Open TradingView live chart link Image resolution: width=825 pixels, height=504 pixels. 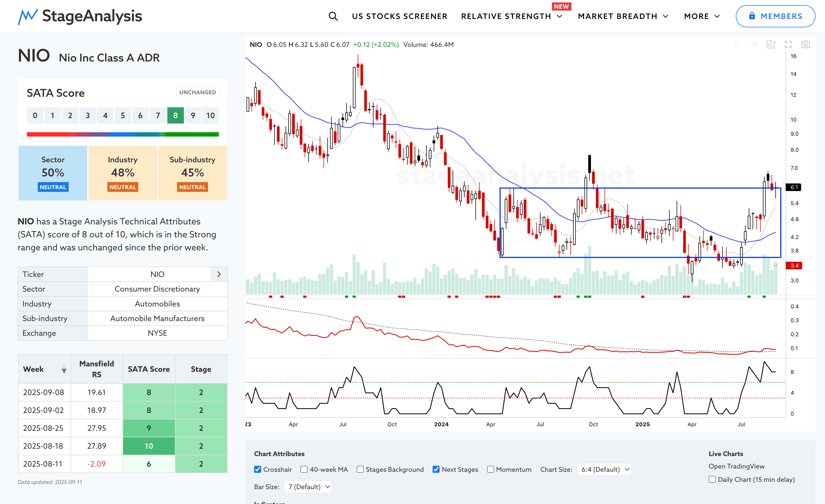point(736,466)
